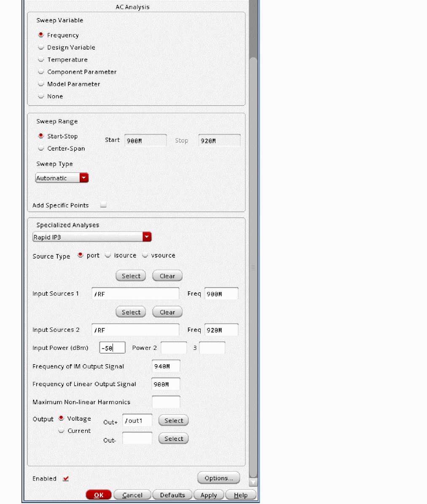
Task: Set source type to port
Action: click(81, 255)
